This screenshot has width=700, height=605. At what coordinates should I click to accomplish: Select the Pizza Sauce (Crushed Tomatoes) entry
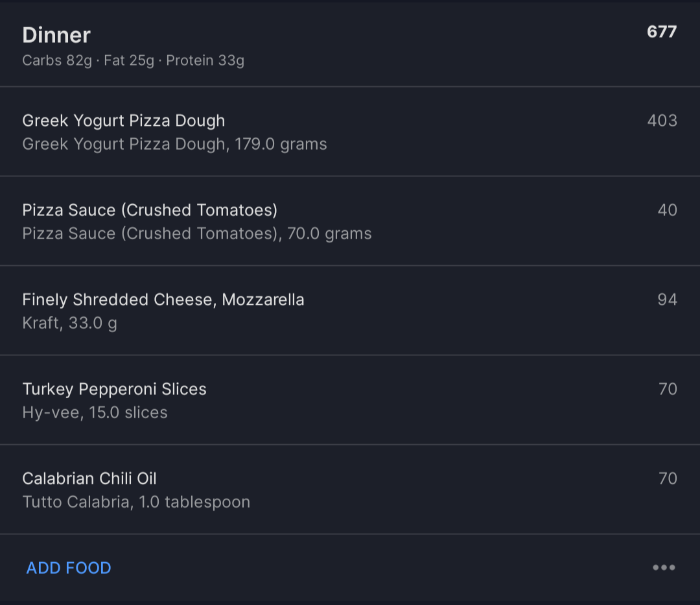[150, 210]
